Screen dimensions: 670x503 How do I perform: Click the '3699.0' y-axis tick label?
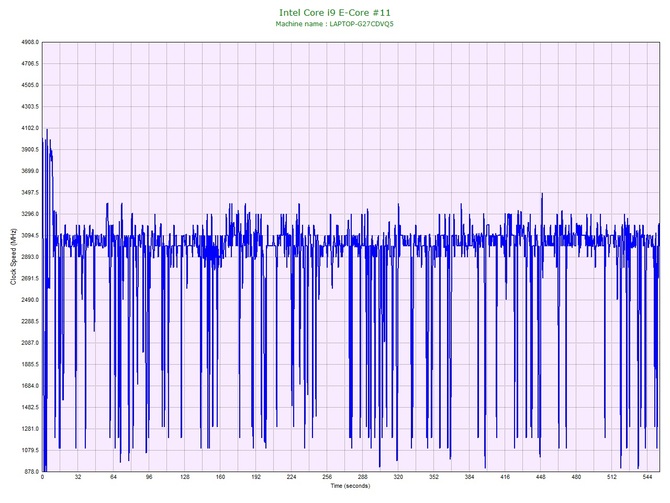point(30,171)
